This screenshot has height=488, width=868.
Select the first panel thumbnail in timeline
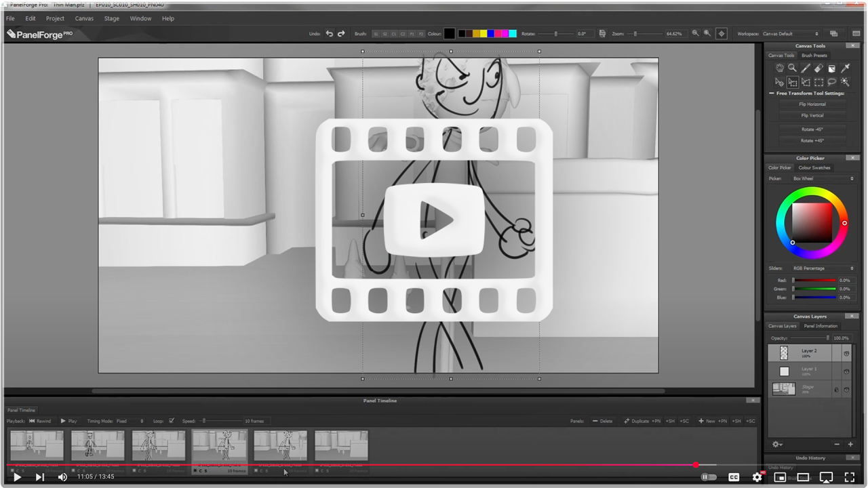[37, 445]
